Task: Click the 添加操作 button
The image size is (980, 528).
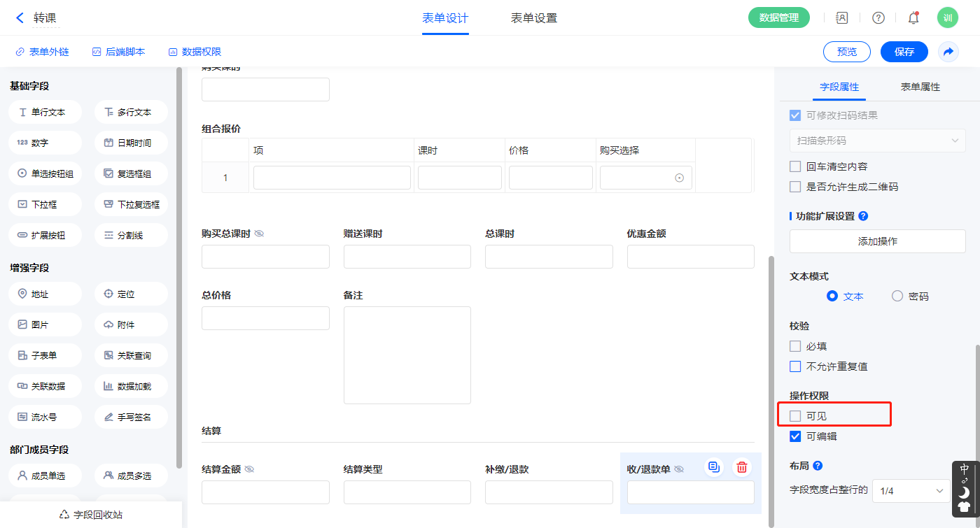Action: pos(877,241)
